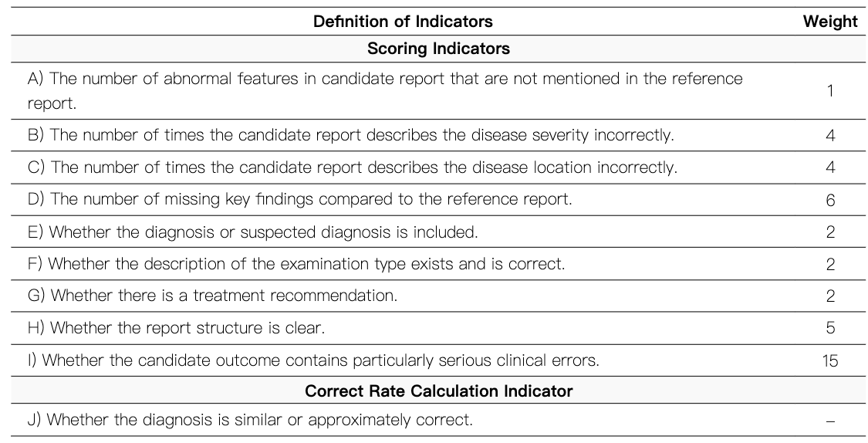Click weight 4 in the disease location row
The width and height of the screenshot is (868, 443).
[830, 167]
